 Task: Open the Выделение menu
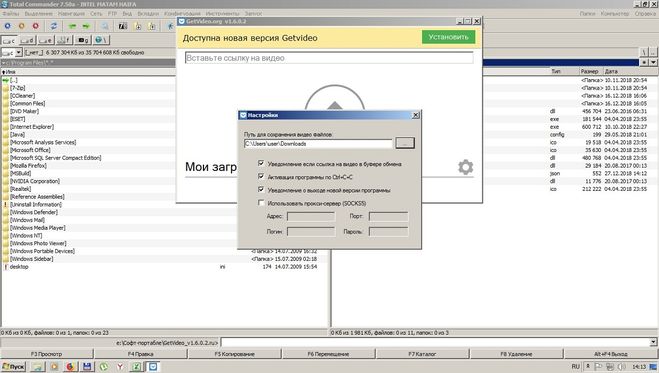coord(39,13)
